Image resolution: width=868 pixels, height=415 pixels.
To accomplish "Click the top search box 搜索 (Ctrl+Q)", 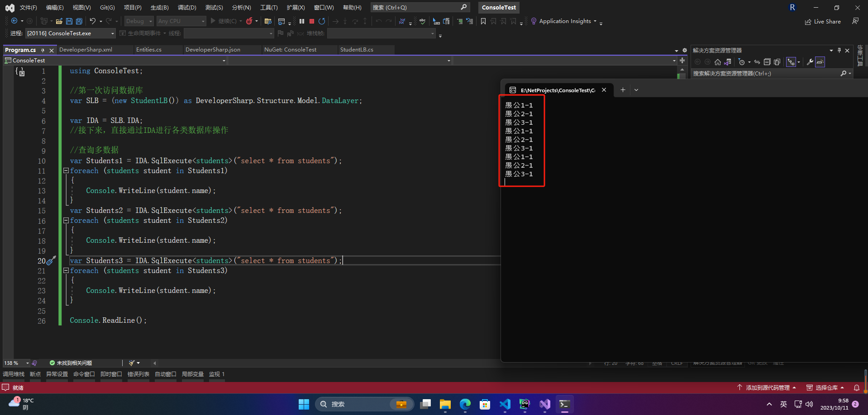I will coord(420,8).
